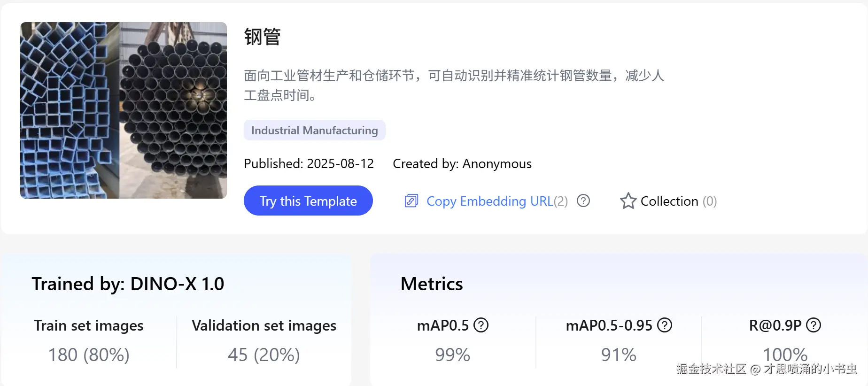Screen dimensions: 868x386
Task: Click the Created by: Anonymous text
Action: pos(462,163)
